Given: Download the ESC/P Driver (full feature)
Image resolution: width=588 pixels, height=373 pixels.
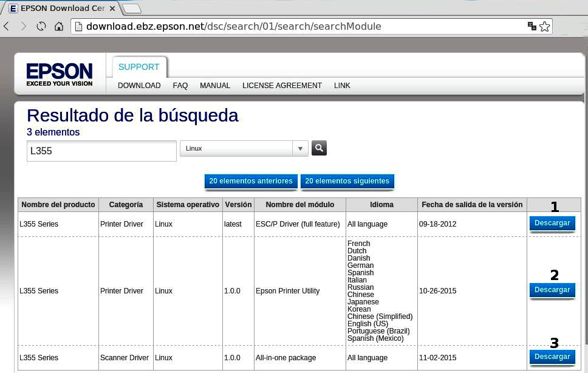Looking at the screenshot, I should pyautogui.click(x=552, y=223).
